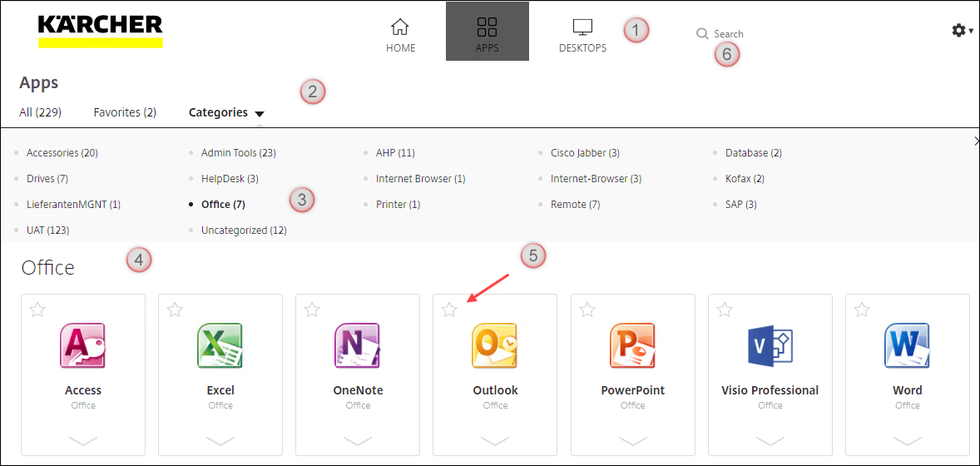980x466 pixels.
Task: Toggle favorite star on Word tile
Action: click(862, 309)
